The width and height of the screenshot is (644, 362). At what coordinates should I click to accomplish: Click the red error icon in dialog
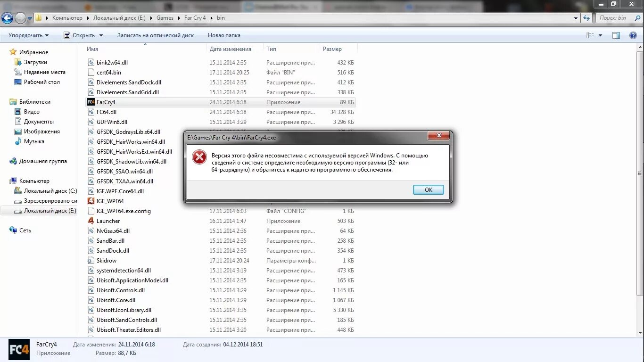[x=199, y=157]
